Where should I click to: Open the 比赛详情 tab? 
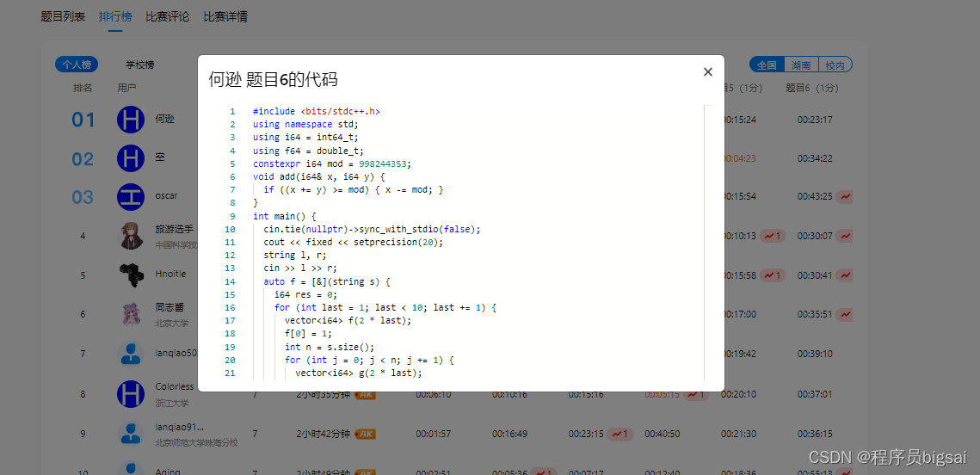click(225, 17)
